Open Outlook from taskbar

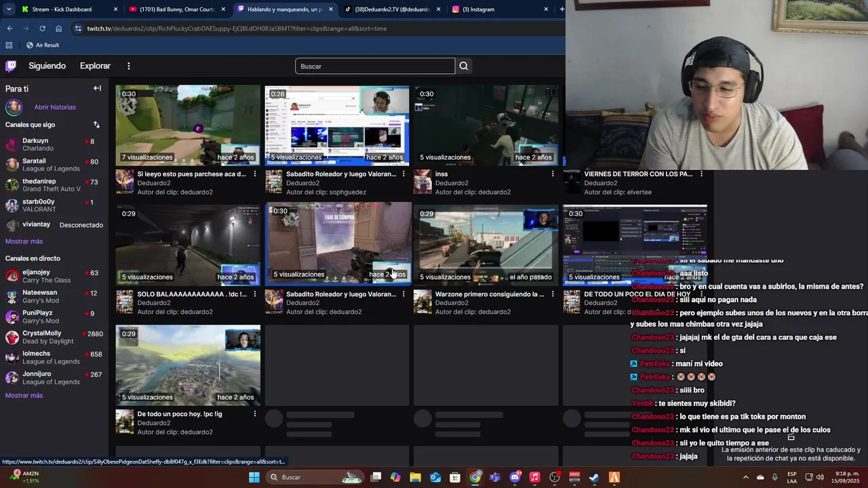click(x=435, y=477)
